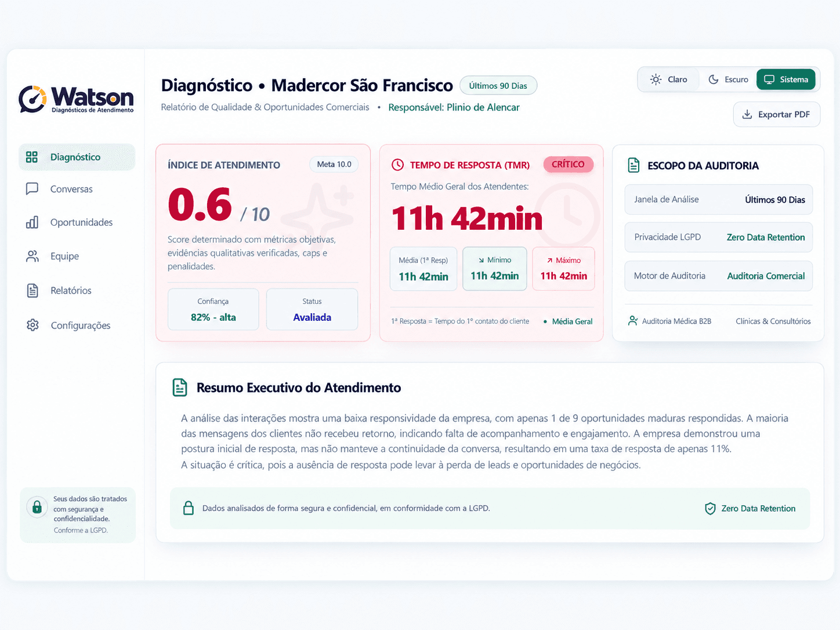Open the Diagnóstico menu item
The image size is (840, 630).
pos(77,157)
